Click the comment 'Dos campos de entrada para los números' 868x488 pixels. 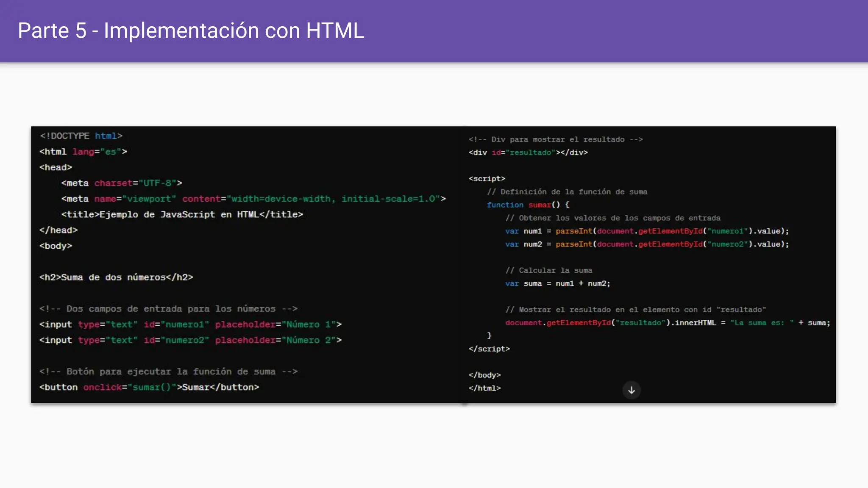point(169,308)
